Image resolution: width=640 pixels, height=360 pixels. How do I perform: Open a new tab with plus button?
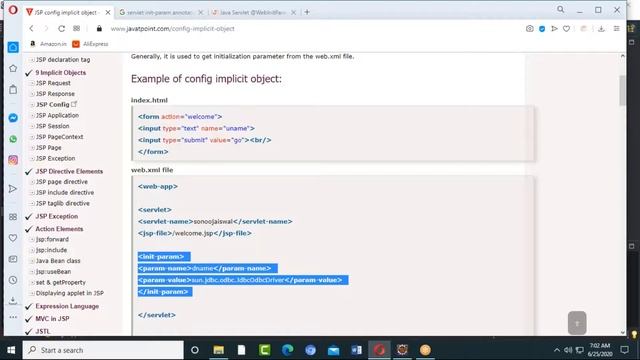pos(307,12)
